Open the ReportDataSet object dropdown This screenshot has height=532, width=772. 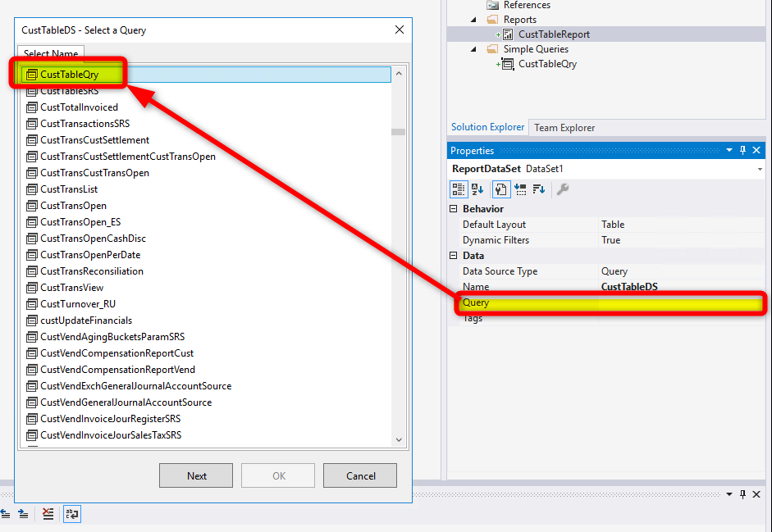760,170
